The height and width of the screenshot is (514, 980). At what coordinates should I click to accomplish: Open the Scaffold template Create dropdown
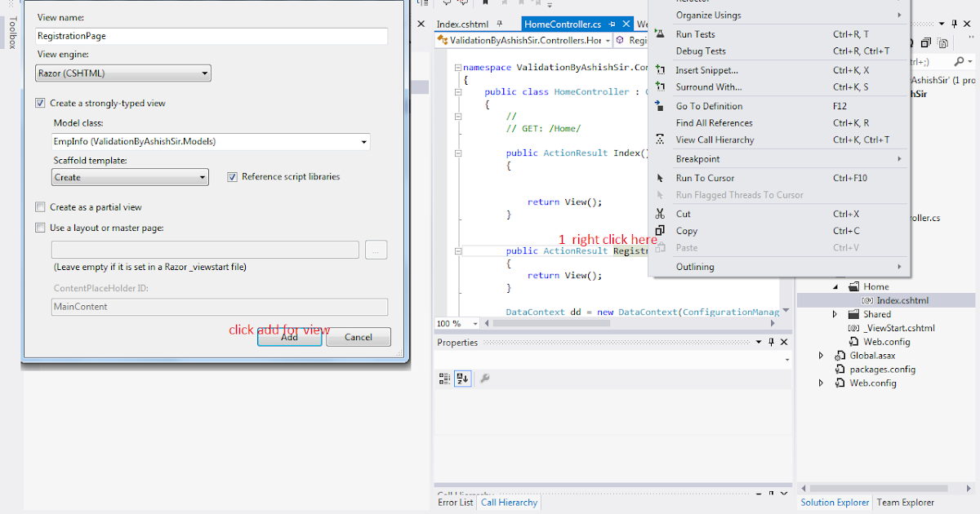coord(130,177)
